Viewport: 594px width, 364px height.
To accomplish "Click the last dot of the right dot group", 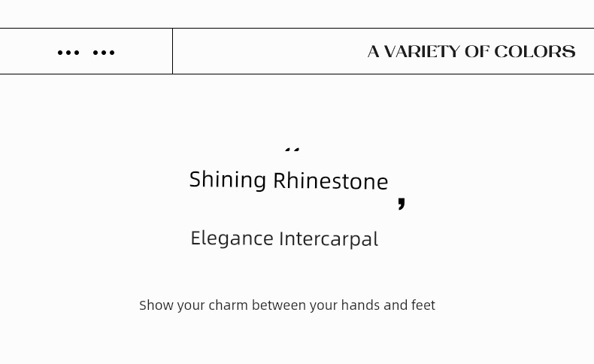I will click(112, 53).
